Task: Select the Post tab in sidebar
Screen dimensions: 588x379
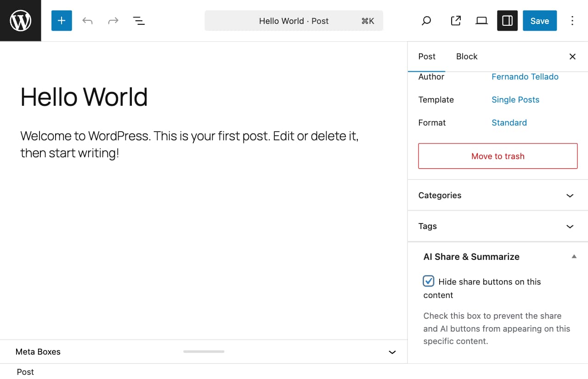Action: coord(427,57)
